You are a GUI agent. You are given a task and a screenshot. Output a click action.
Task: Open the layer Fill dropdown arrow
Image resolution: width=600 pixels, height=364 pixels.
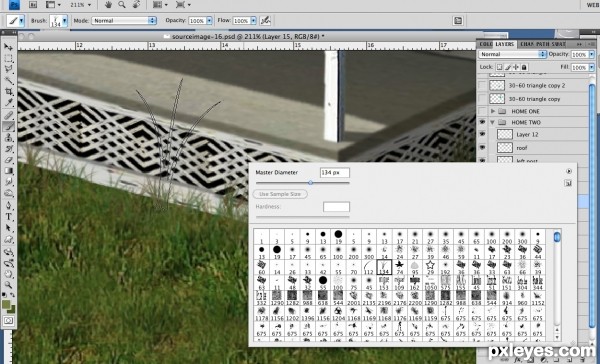click(x=592, y=67)
